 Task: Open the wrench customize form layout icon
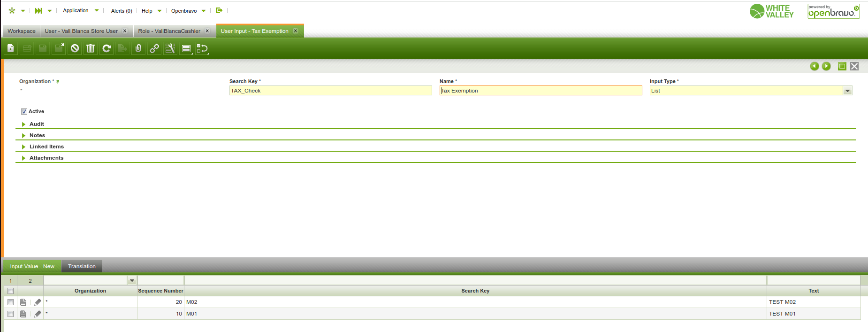tap(170, 48)
